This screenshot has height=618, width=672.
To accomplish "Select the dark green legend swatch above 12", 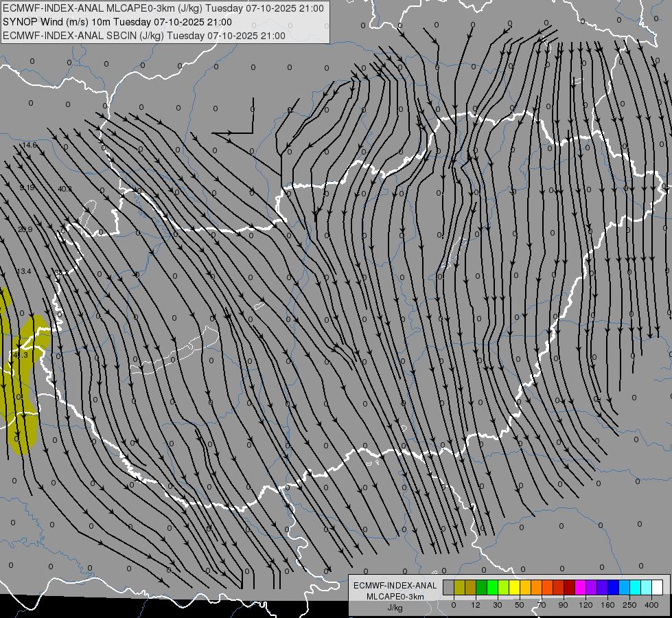I will click(x=481, y=587).
